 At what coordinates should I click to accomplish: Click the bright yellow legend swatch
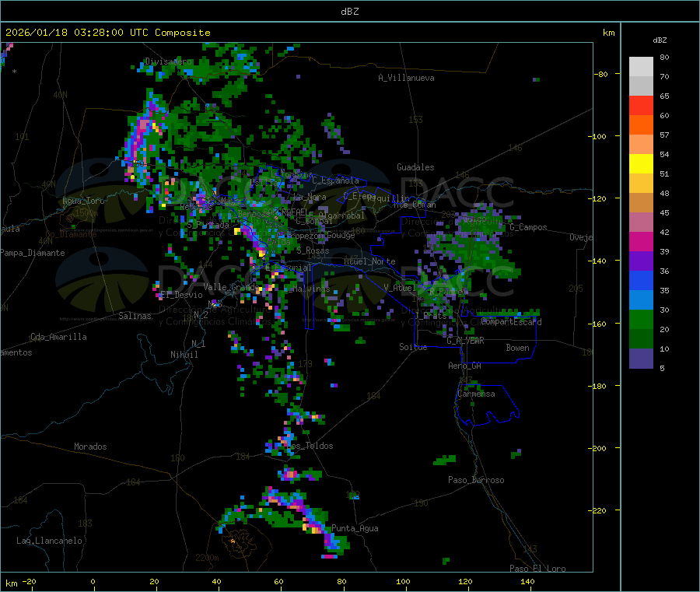641,164
